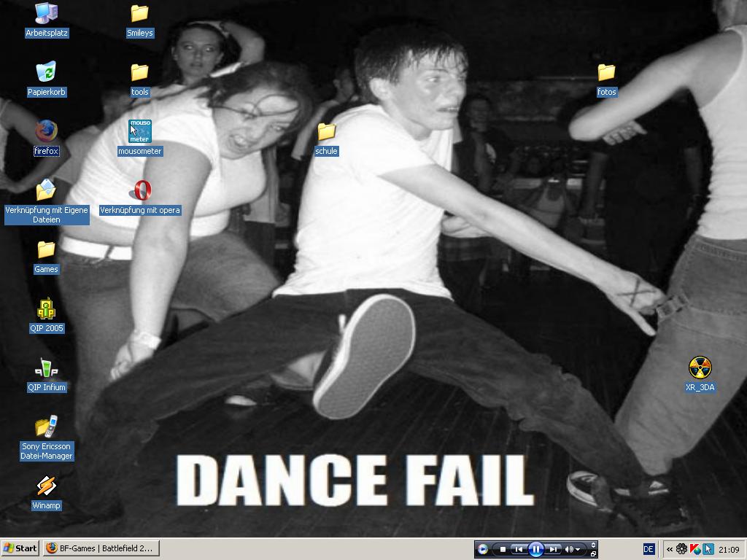This screenshot has height=560, width=747.
Task: Select the QIP 2005 icon
Action: coord(46,309)
